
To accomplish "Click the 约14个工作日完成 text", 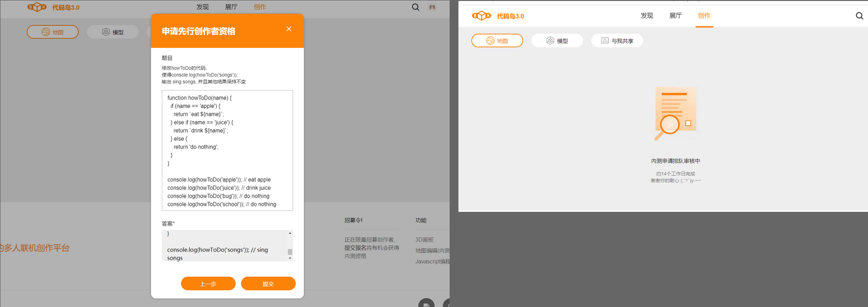I will coord(675,173).
